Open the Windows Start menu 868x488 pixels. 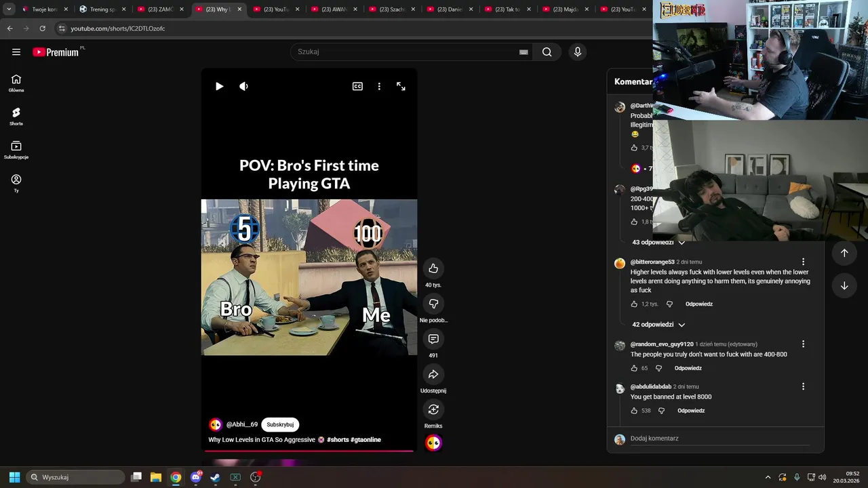[x=14, y=477]
